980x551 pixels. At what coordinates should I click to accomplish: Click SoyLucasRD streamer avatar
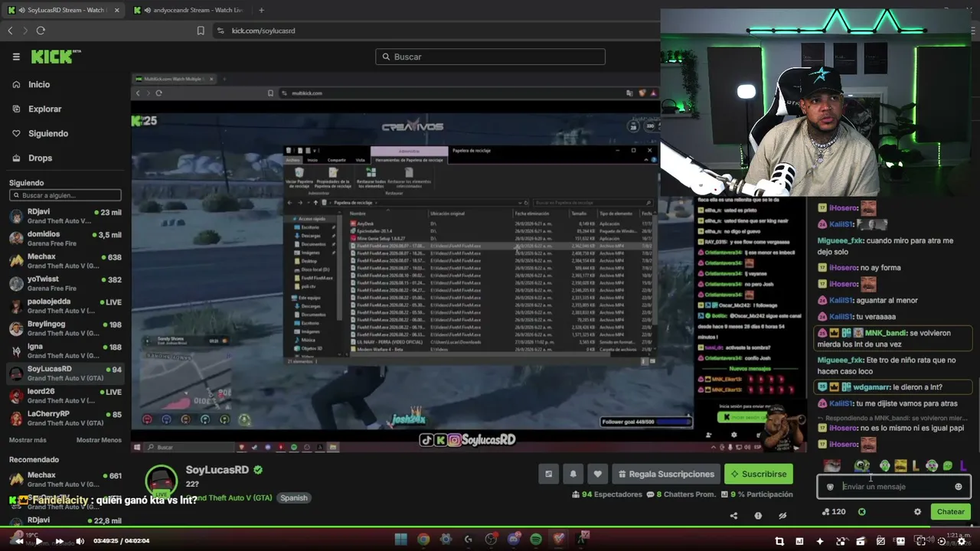coord(162,481)
